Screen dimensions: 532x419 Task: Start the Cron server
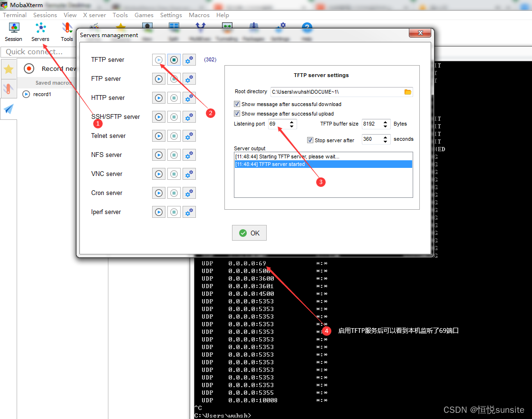[158, 193]
